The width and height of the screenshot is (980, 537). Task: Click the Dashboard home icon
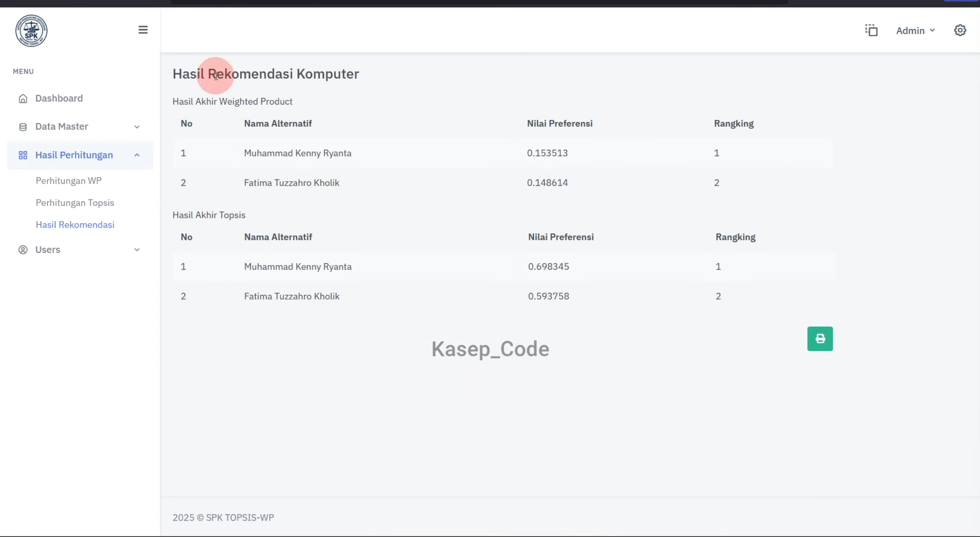[23, 98]
